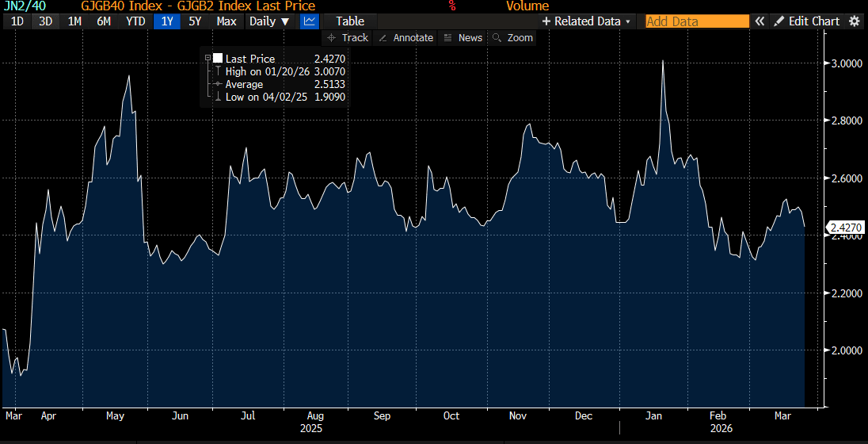
Task: Select the Max range
Action: [x=227, y=21]
